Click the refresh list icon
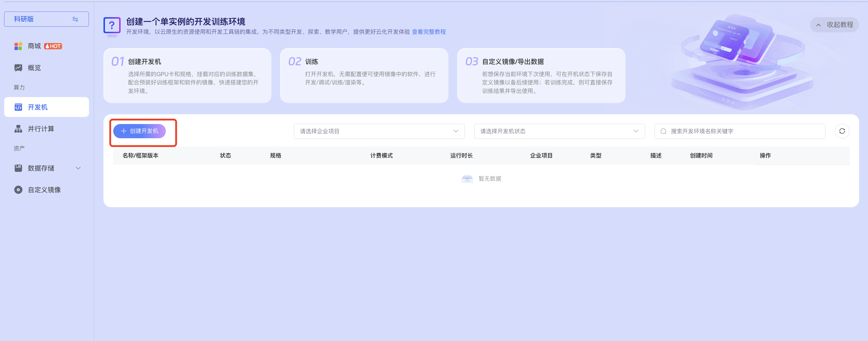Image resolution: width=868 pixels, height=341 pixels. [x=842, y=131]
